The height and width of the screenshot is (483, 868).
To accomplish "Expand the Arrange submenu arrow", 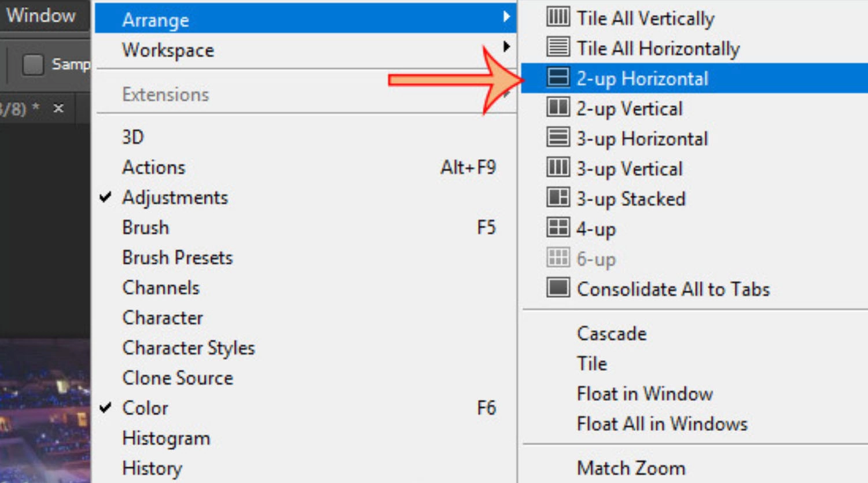I will pos(506,17).
